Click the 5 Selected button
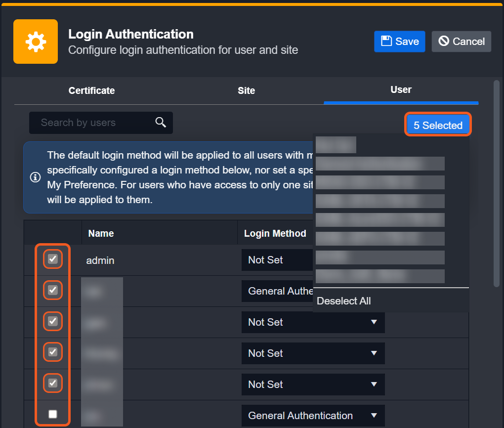 [x=438, y=125]
